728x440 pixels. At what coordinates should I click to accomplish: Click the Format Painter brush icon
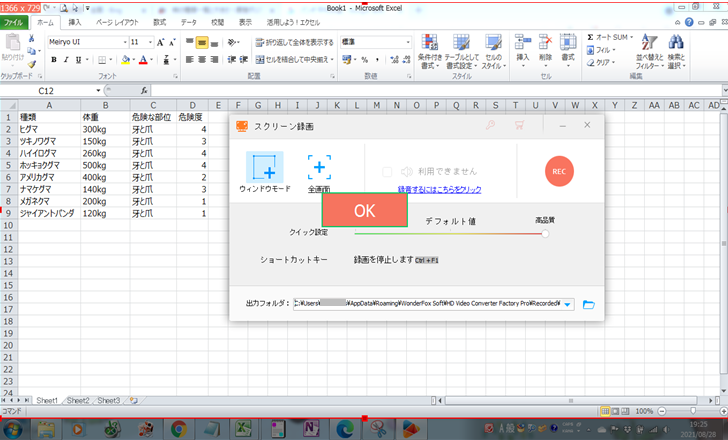(x=32, y=64)
